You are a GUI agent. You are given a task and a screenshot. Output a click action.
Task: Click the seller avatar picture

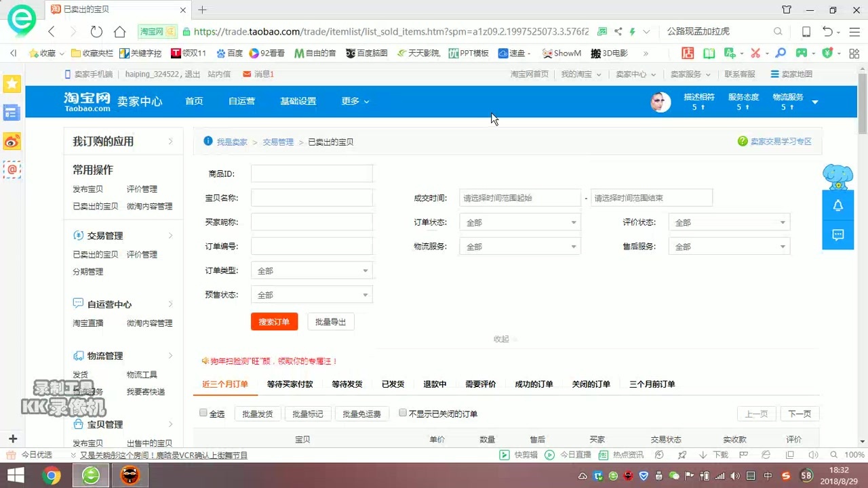coord(660,102)
